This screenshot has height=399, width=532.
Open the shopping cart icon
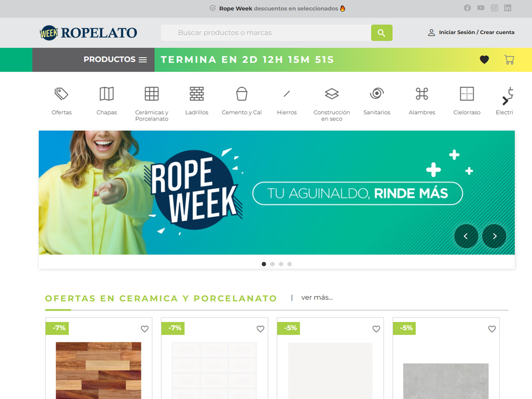[509, 60]
